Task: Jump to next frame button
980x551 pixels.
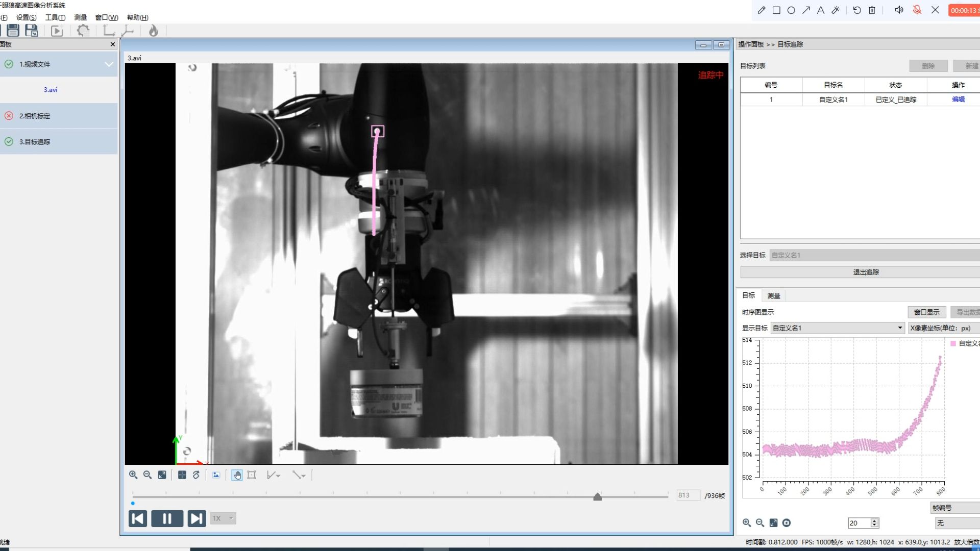Action: (x=197, y=518)
